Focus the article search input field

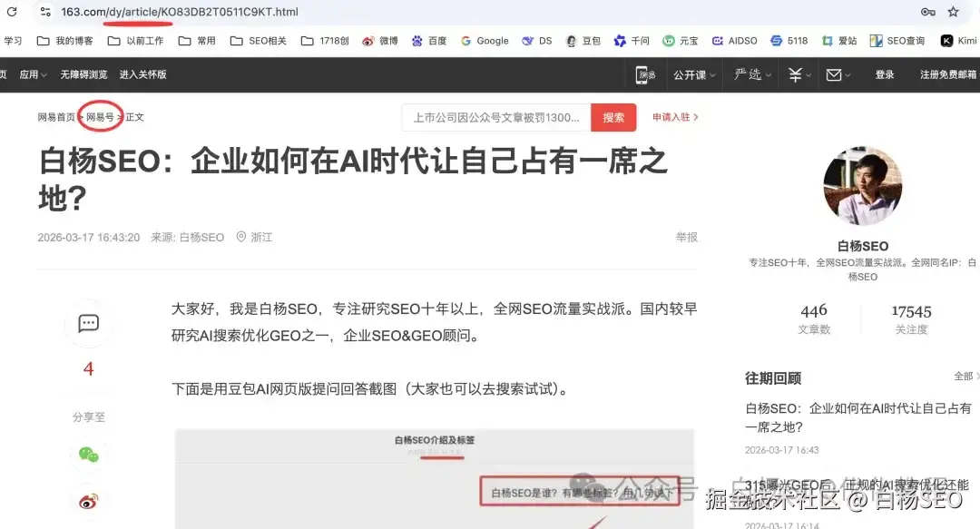[x=496, y=118]
